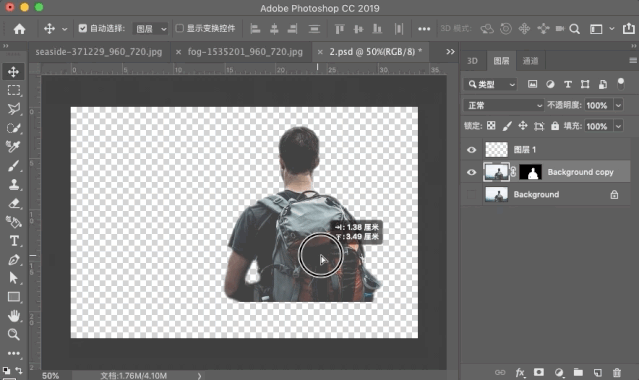Select the Rectangle shape tool
The height and width of the screenshot is (380, 639).
click(x=13, y=297)
